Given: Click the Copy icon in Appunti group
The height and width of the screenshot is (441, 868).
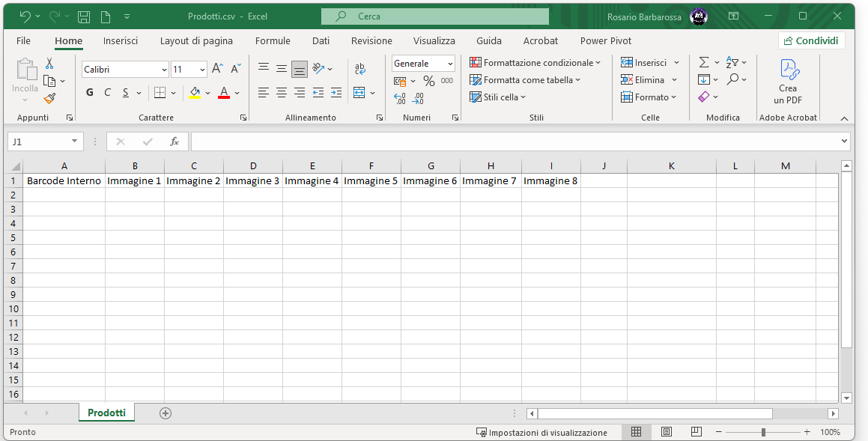Looking at the screenshot, I should 49,82.
